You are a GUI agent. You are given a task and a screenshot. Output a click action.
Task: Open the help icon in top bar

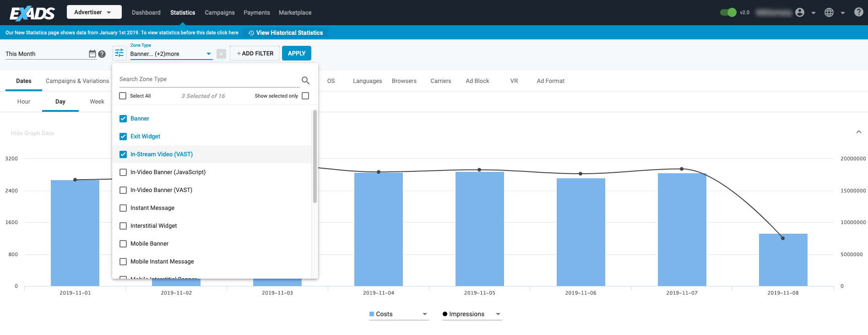[x=858, y=12]
